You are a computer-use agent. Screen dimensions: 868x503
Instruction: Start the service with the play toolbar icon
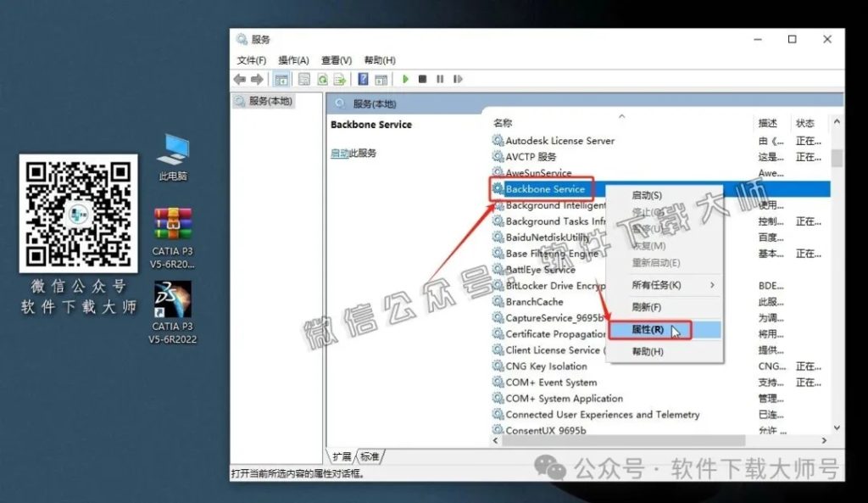point(406,79)
